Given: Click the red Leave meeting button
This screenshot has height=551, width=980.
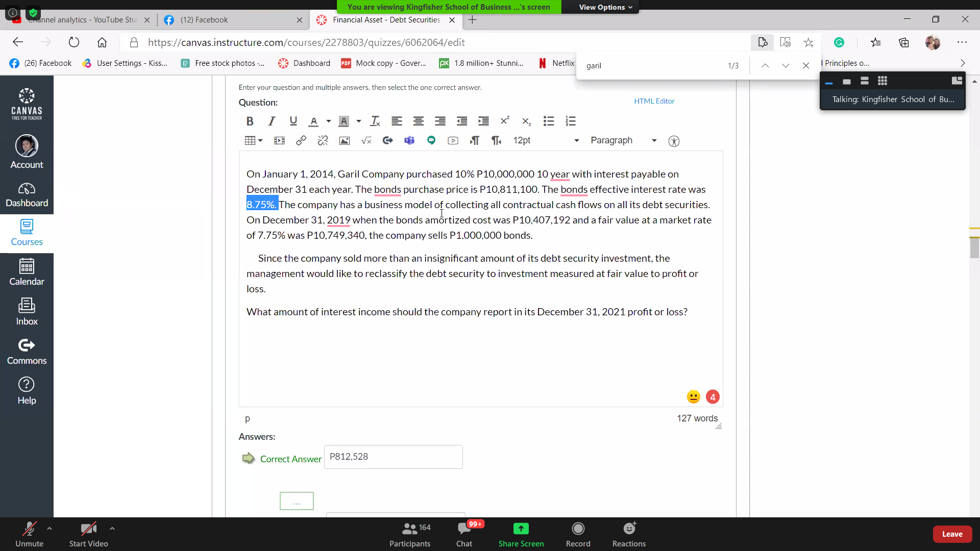Looking at the screenshot, I should pos(952,534).
